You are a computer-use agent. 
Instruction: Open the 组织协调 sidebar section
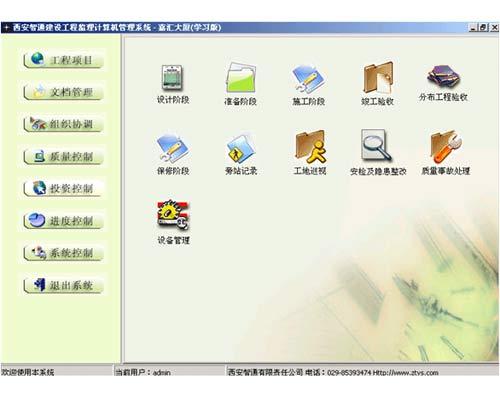click(63, 124)
